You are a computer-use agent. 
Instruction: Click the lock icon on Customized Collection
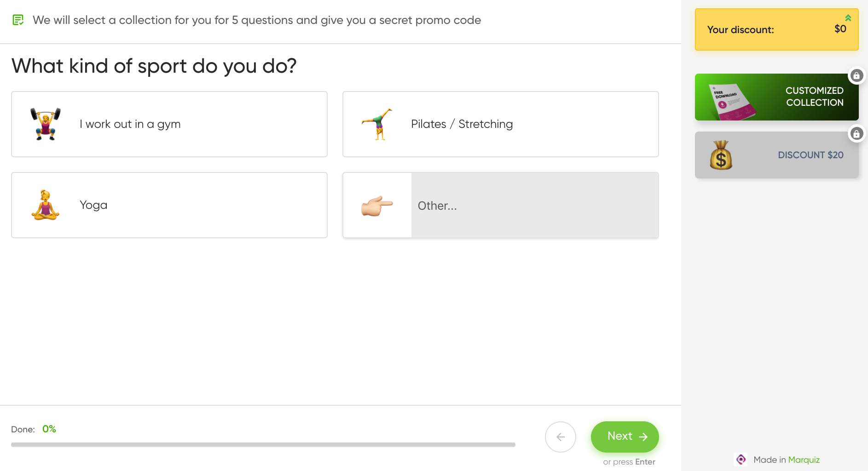[x=856, y=75]
